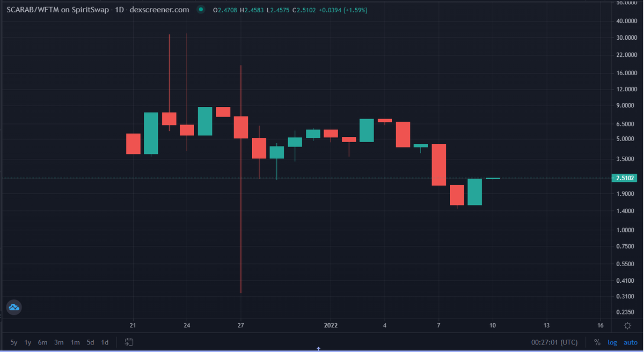Image resolution: width=644 pixels, height=352 pixels.
Task: Select the latest small green candle at 2.51
Action: [493, 178]
